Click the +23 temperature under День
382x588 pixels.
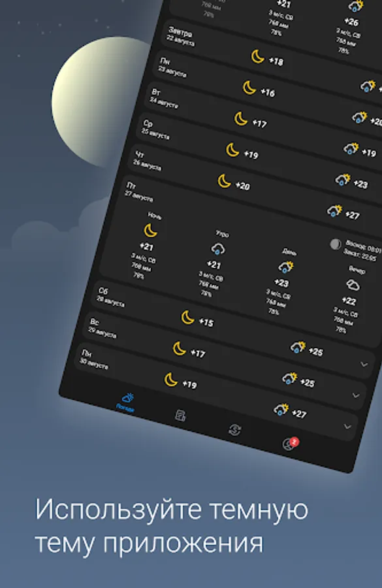[x=281, y=283]
